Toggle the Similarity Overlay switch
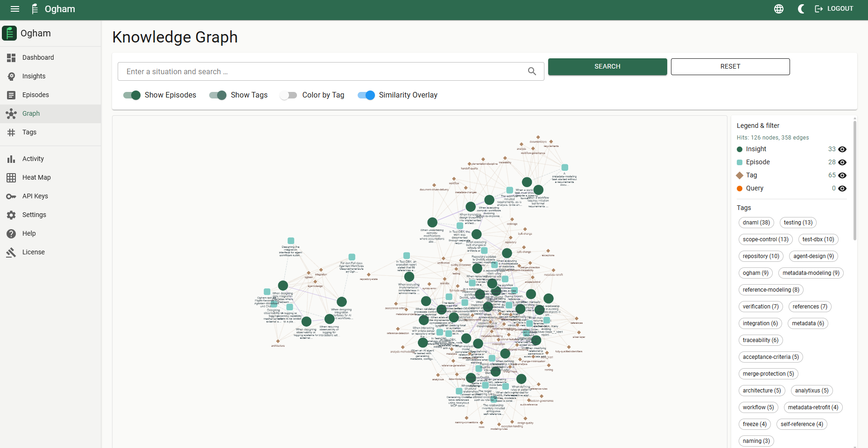 (x=366, y=95)
